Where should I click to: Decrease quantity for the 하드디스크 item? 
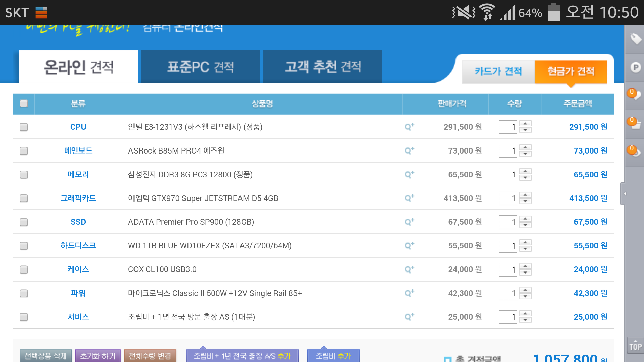click(x=525, y=249)
